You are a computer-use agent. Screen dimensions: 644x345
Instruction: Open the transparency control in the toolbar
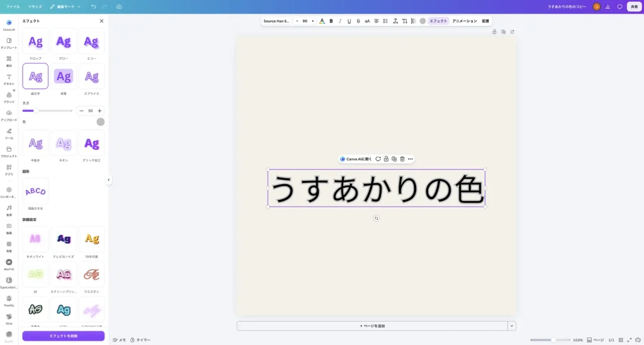click(414, 21)
